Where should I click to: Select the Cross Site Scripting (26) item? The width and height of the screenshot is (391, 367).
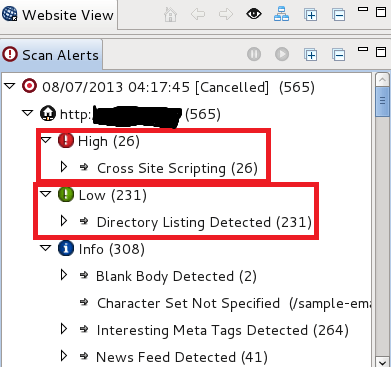[177, 168]
